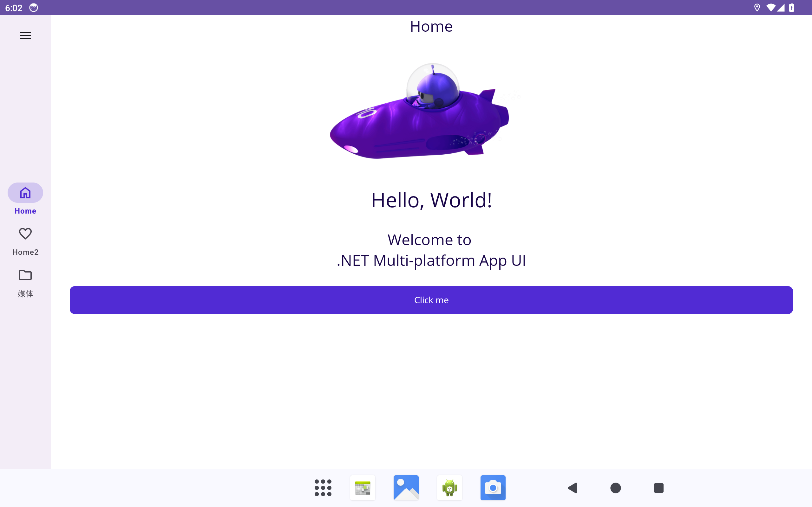
Task: Click the Click me button
Action: pyautogui.click(x=431, y=300)
